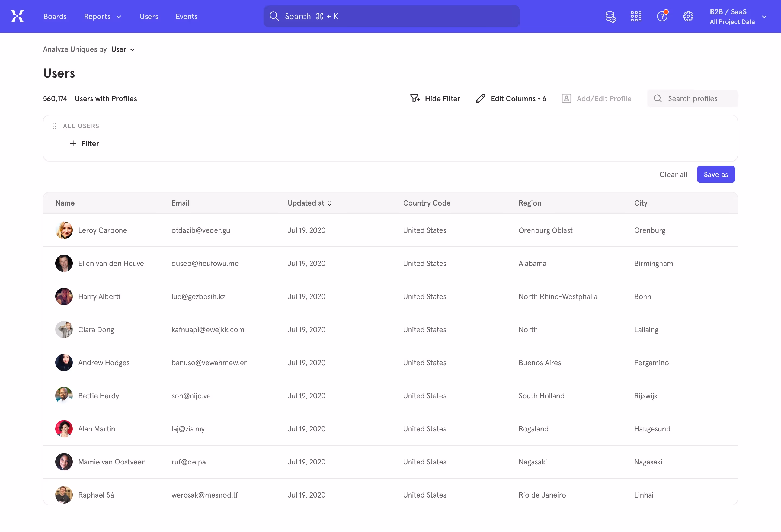Viewport: 781px width, 532px height.
Task: Open the data management icon in top bar
Action: 610,16
